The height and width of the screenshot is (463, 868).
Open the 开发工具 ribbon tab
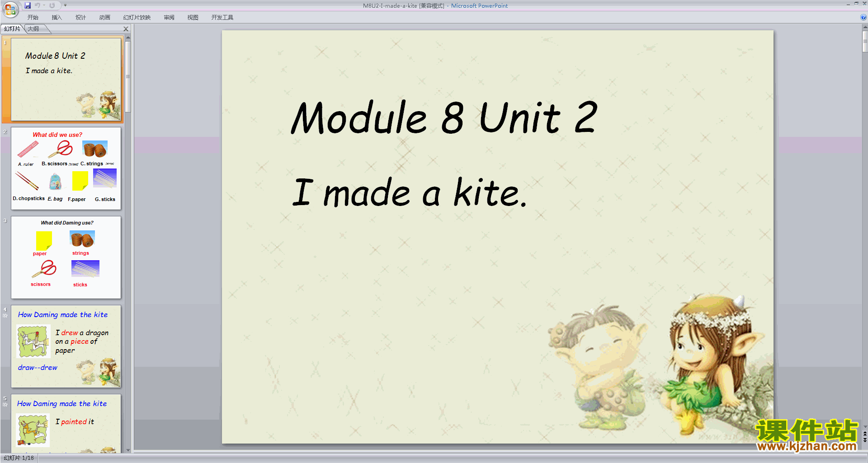click(x=222, y=18)
